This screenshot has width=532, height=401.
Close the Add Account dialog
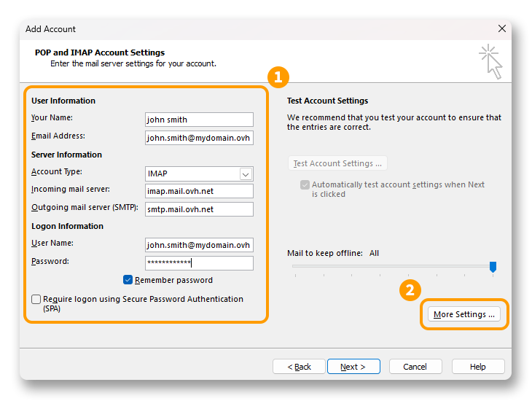(x=501, y=29)
